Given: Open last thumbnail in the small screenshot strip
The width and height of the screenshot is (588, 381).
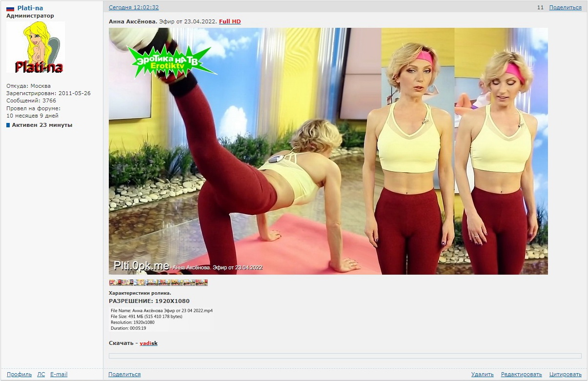Looking at the screenshot, I should point(202,282).
